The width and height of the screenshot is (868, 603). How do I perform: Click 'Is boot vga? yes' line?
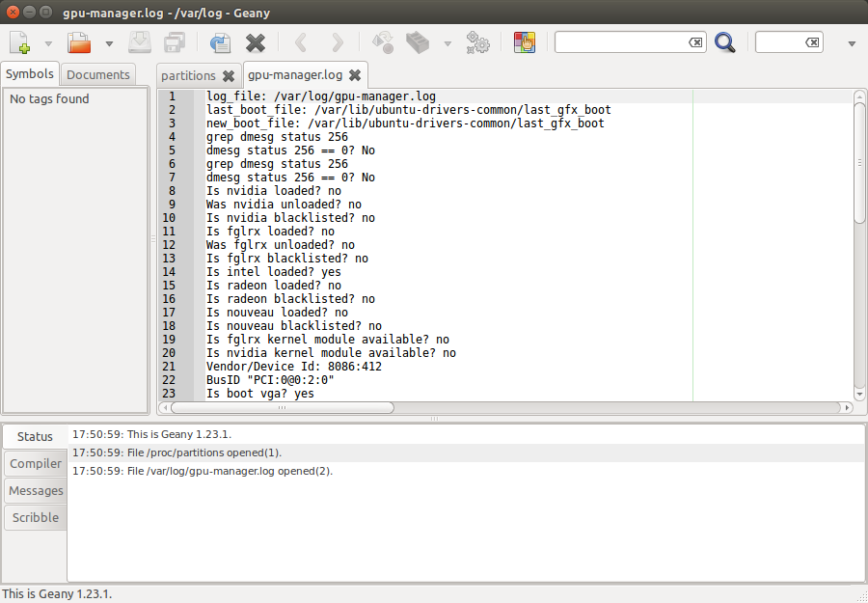(x=260, y=394)
